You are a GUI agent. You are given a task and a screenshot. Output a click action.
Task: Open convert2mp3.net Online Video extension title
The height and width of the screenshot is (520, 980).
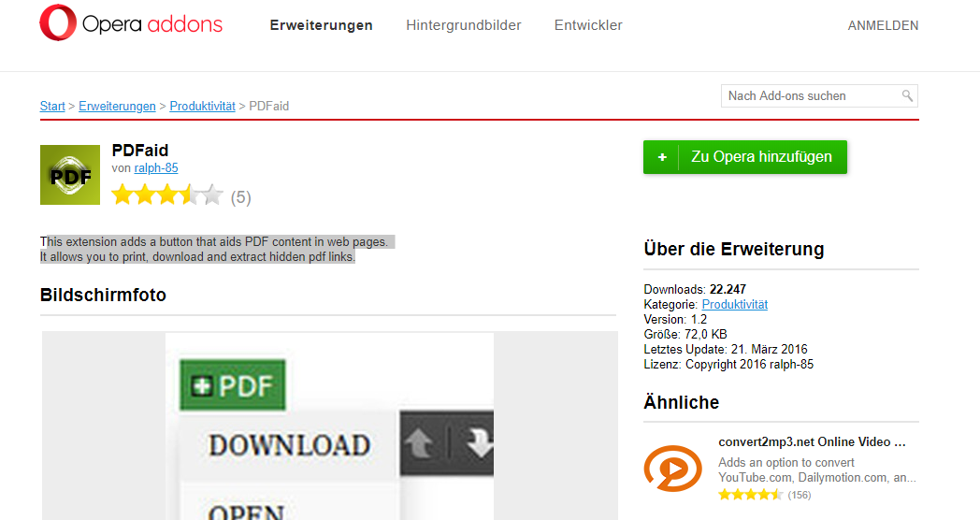click(x=812, y=441)
